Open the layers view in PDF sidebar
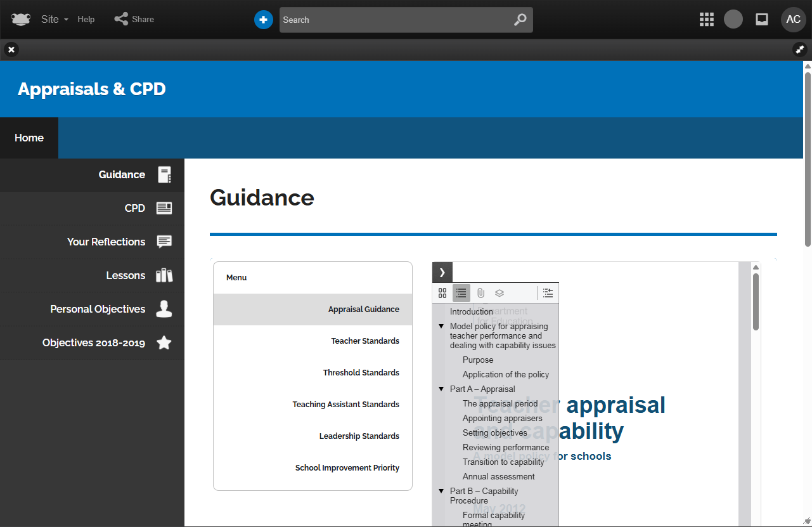Image resolution: width=812 pixels, height=527 pixels. [499, 293]
